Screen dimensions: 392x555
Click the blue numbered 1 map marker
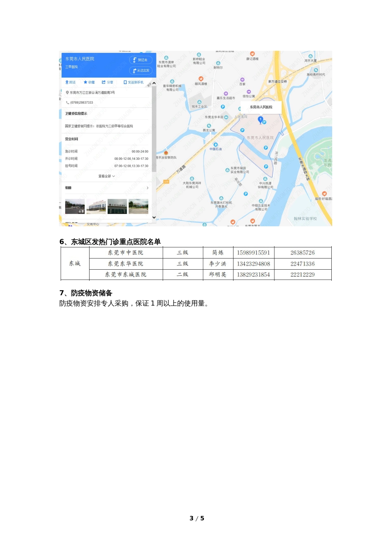[260, 120]
